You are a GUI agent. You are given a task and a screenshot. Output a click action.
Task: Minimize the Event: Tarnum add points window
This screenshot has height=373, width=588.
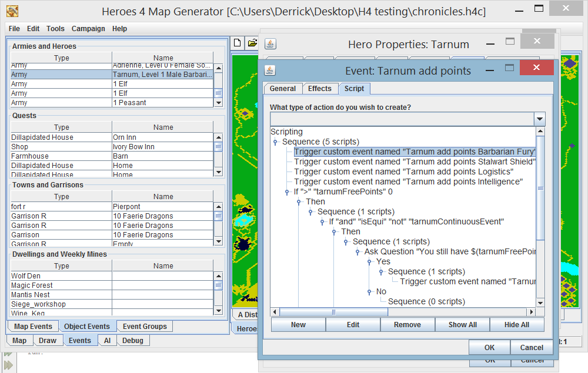pos(490,70)
